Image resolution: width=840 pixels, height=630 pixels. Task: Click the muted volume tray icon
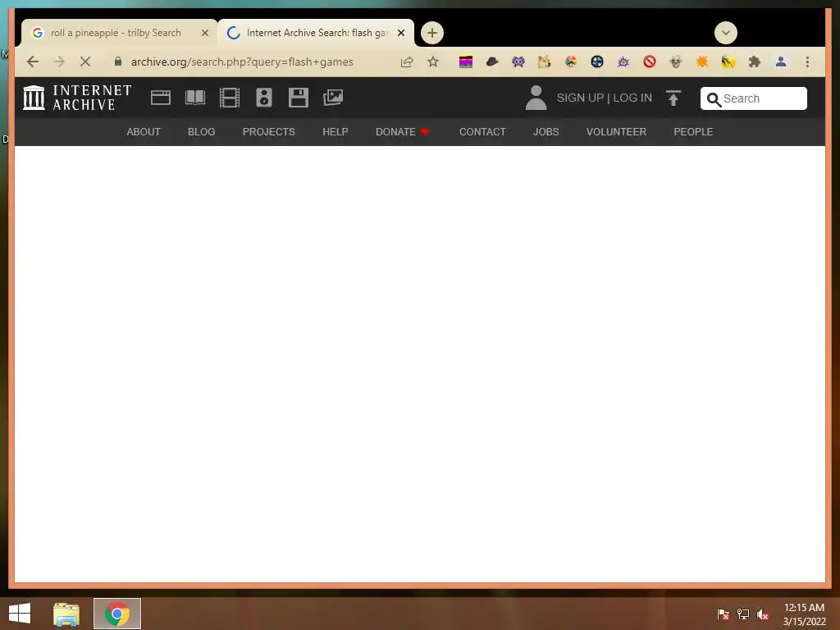click(x=763, y=614)
